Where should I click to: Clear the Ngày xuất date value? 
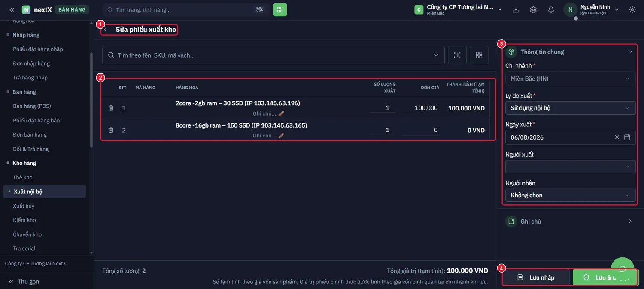click(x=617, y=137)
